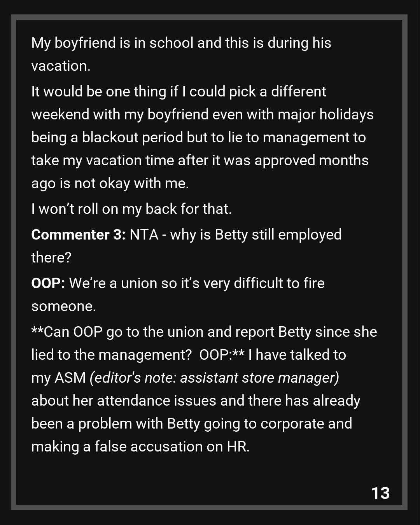
Task: Click the "NTA" verdict text
Action: click(144, 234)
